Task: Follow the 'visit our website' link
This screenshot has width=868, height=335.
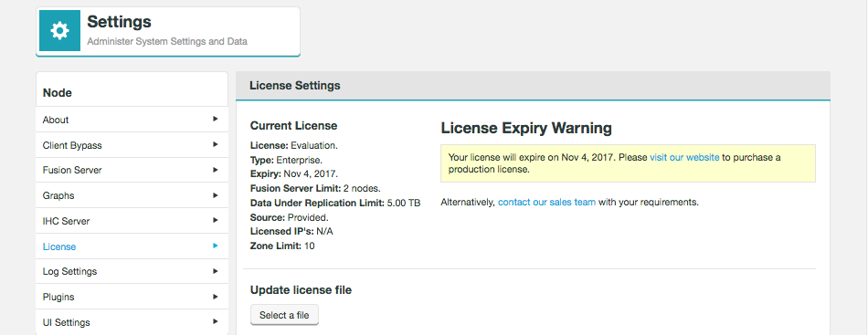Action: click(684, 158)
